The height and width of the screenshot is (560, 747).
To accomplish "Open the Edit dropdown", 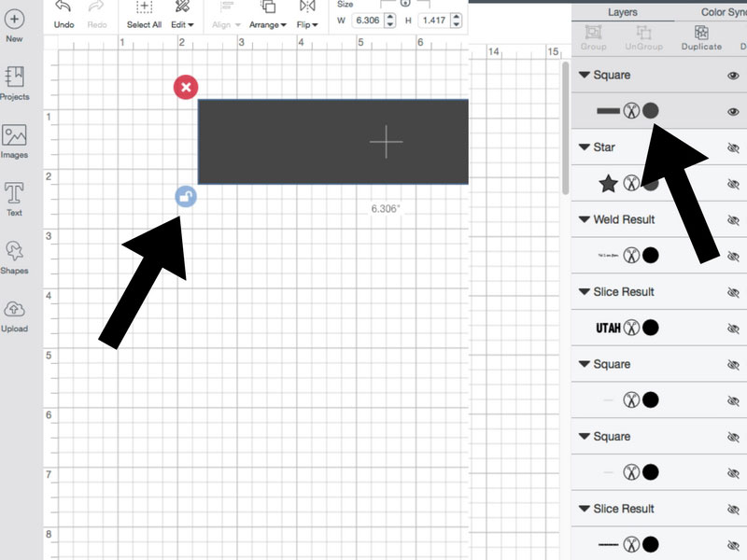I will 182,15.
